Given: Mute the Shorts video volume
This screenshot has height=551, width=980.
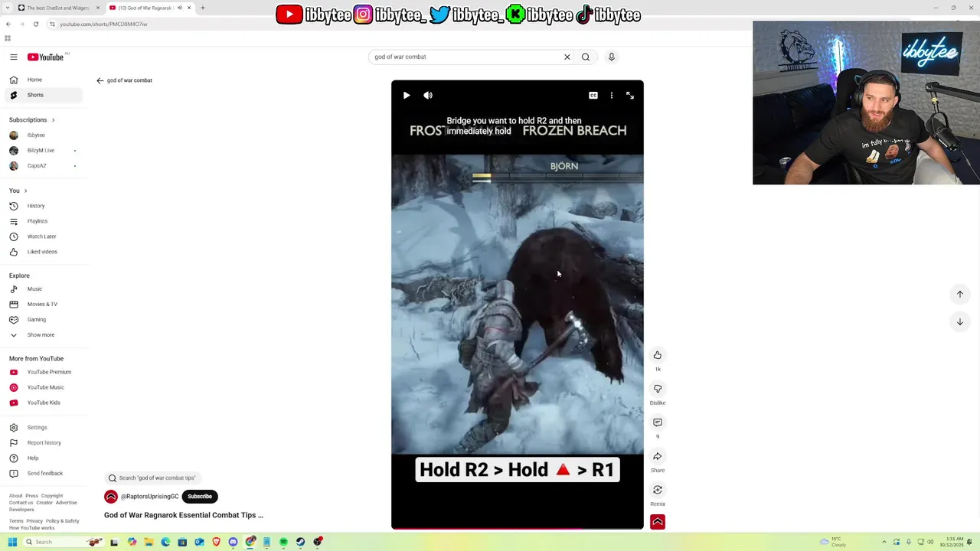Looking at the screenshot, I should point(428,96).
